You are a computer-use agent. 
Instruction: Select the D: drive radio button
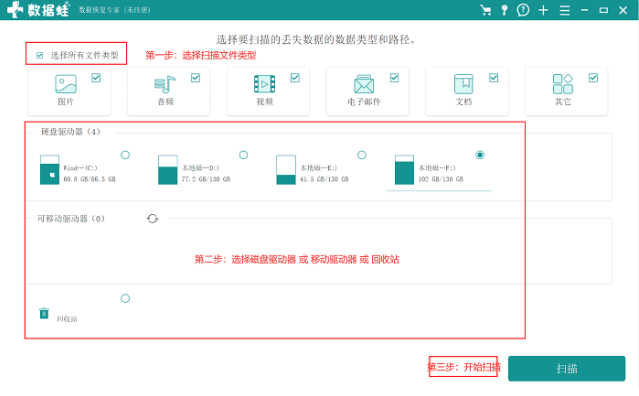pyautogui.click(x=244, y=155)
